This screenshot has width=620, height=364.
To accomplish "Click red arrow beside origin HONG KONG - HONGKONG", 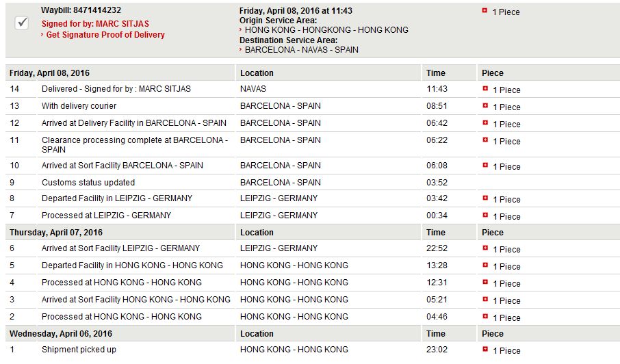I will (x=240, y=29).
